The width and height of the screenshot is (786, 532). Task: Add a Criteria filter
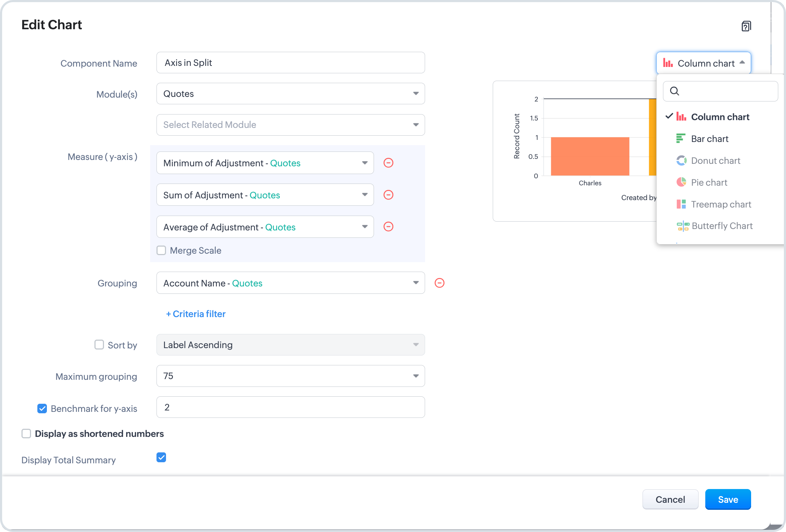tap(196, 314)
